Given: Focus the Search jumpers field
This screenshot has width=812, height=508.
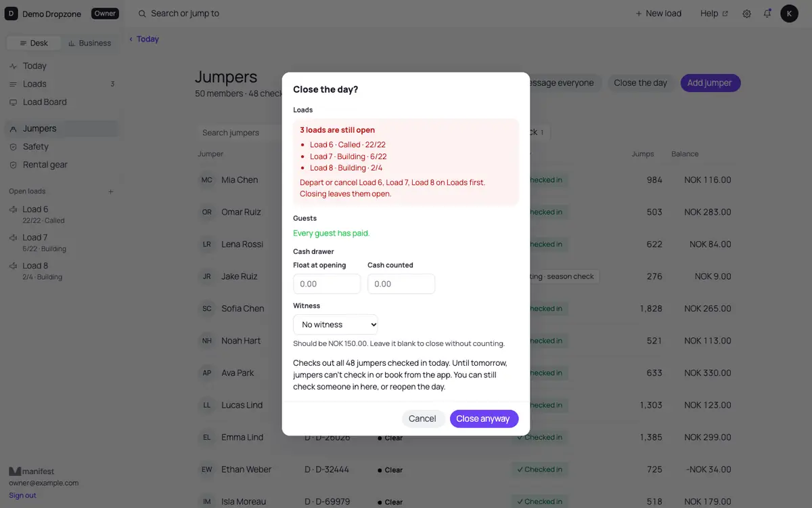Looking at the screenshot, I should pyautogui.click(x=240, y=133).
